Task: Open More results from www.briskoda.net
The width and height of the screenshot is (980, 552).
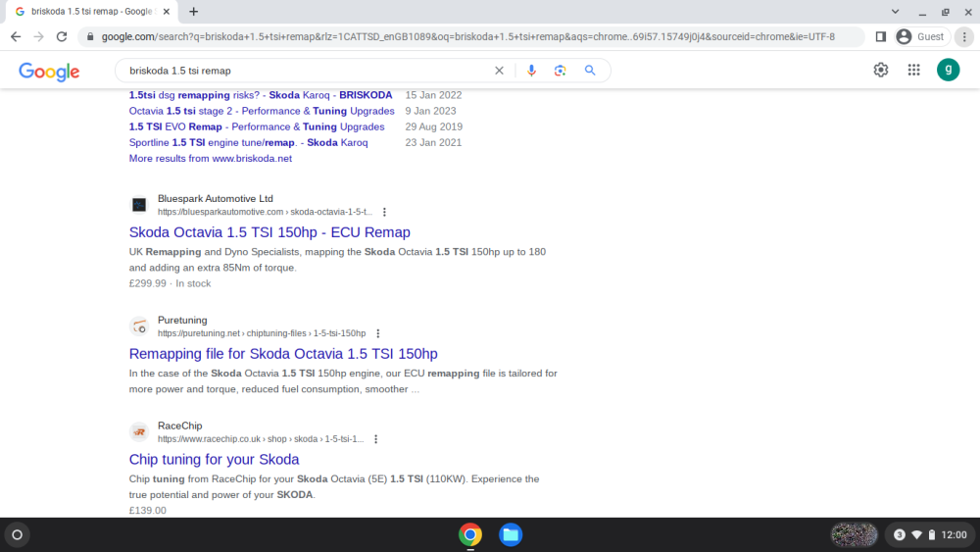Action: [x=210, y=158]
